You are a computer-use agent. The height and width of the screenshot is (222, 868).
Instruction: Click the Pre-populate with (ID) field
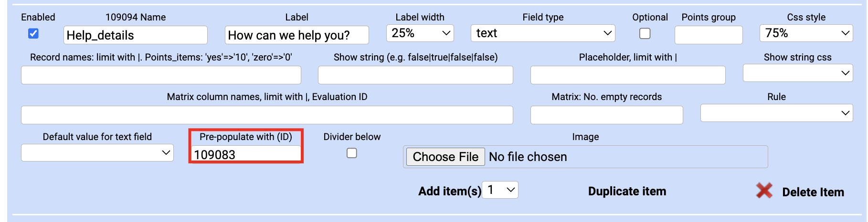[x=246, y=154]
